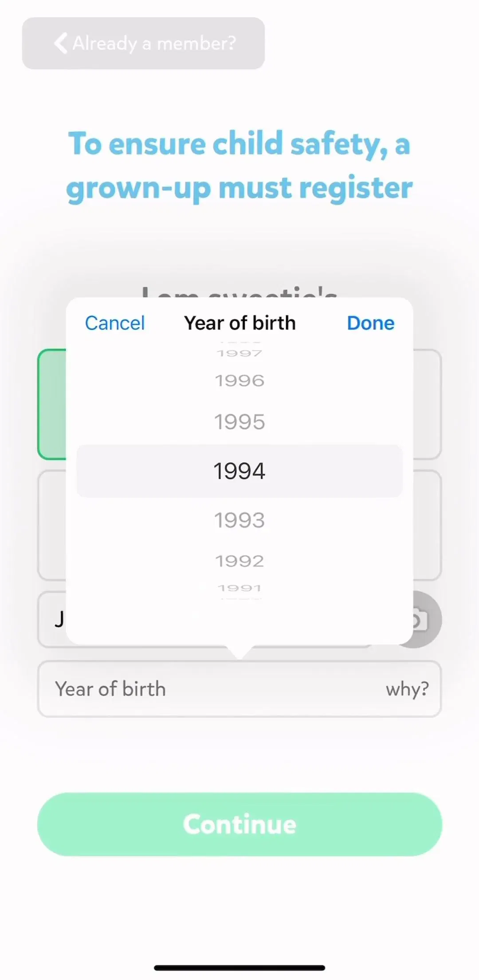Image resolution: width=479 pixels, height=980 pixels.
Task: Select the green highlighted relationship option card
Action: (x=52, y=404)
